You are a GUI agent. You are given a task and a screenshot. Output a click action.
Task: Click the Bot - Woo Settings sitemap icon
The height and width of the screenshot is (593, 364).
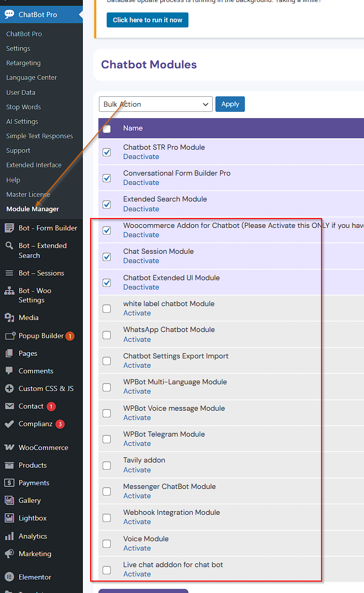tap(9, 291)
